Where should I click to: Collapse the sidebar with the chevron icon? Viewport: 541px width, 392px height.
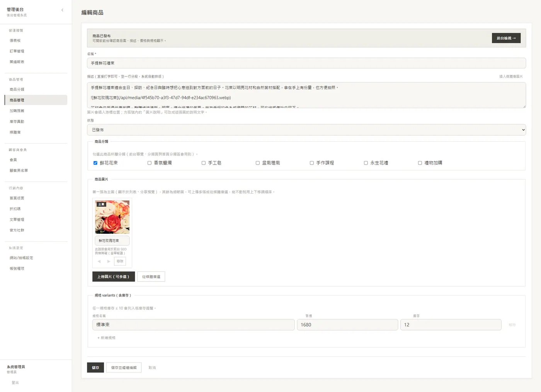tap(62, 10)
